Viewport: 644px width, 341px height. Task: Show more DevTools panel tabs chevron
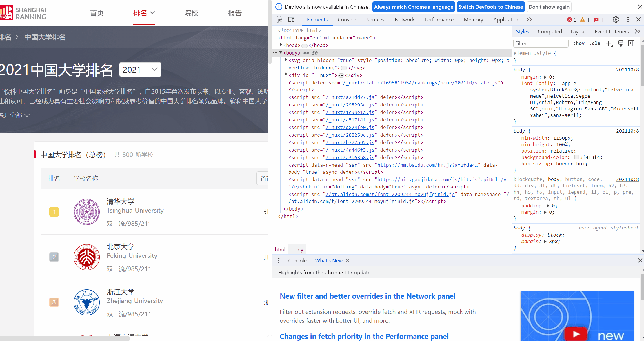[529, 19]
